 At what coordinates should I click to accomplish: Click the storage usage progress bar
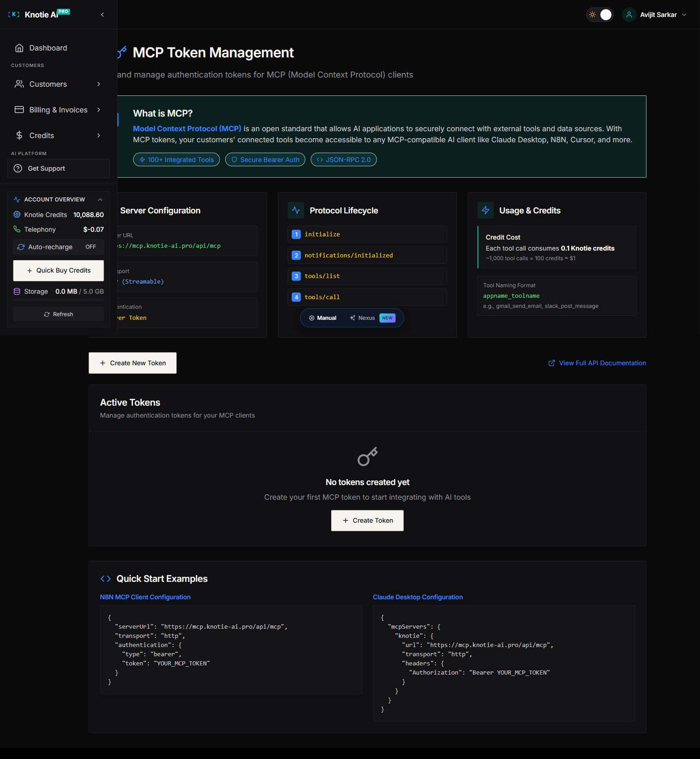(58, 300)
